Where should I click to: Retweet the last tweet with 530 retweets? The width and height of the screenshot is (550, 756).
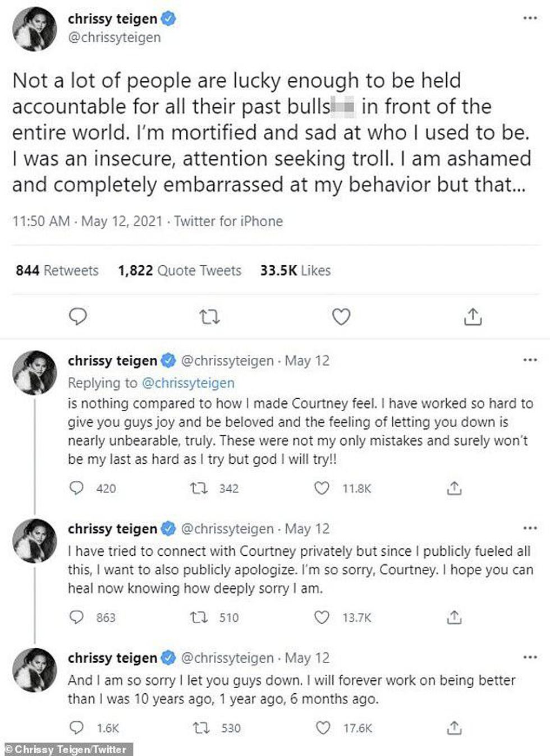coord(201,728)
